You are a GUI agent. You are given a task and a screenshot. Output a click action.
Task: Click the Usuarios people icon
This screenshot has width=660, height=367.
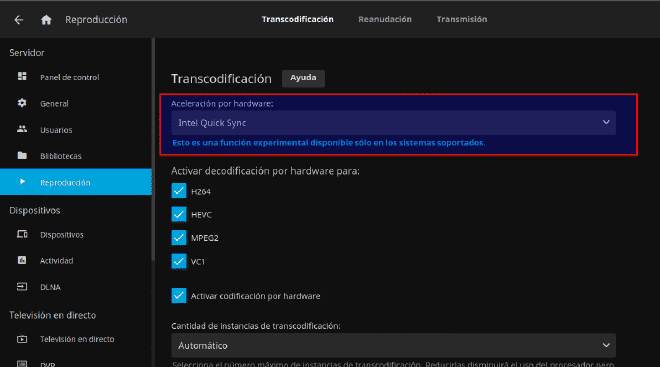click(22, 129)
